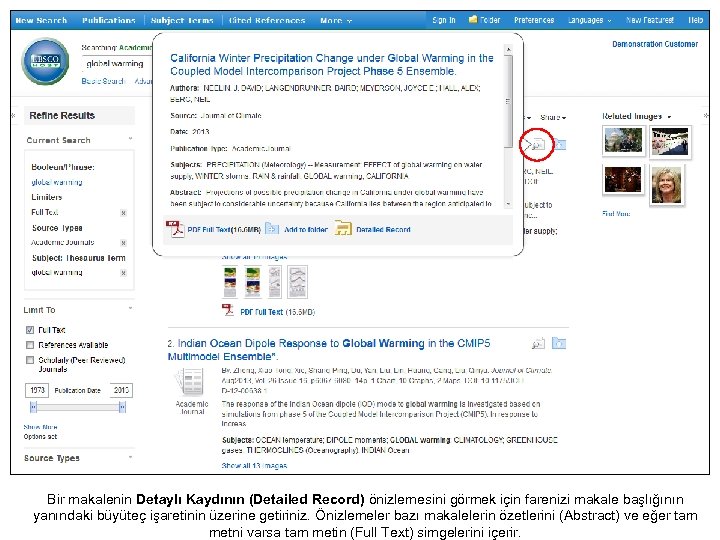Open California Winter Precipitation article title
This screenshot has height=540, width=720.
[x=332, y=64]
